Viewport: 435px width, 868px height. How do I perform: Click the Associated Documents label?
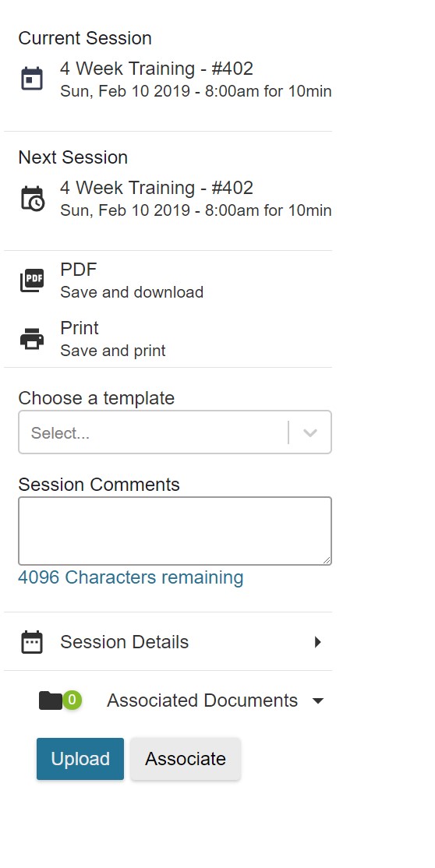[x=202, y=700]
